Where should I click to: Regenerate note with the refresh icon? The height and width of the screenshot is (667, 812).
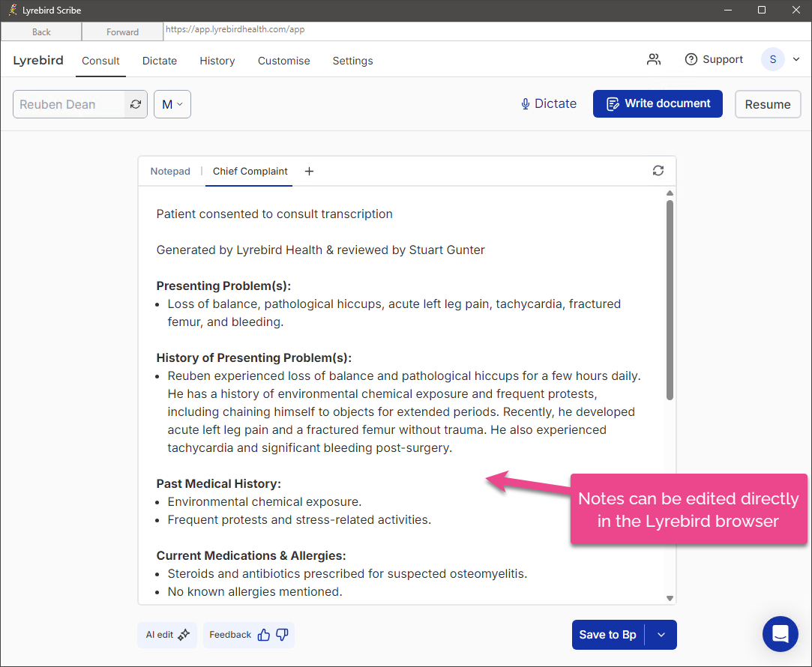(658, 171)
